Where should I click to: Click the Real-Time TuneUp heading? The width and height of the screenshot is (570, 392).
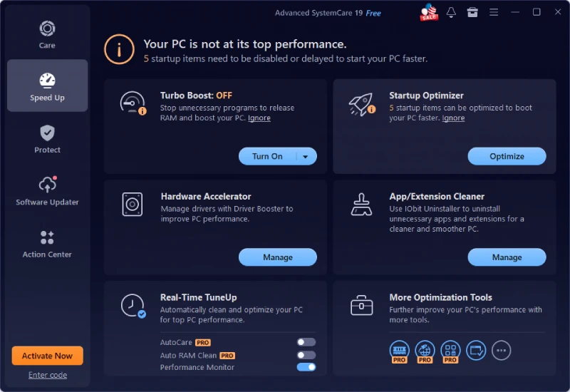click(x=199, y=297)
